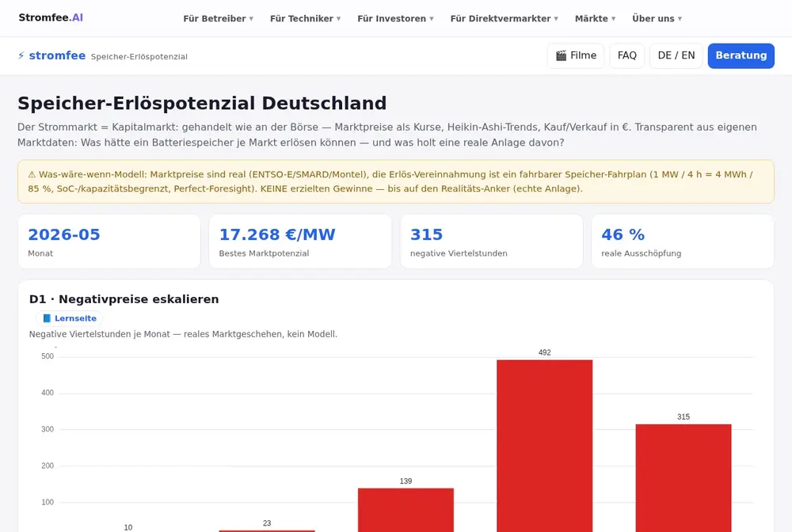Click the Speicher-Erlöspotenzial subtitle text
This screenshot has width=792, height=532.
coord(139,56)
